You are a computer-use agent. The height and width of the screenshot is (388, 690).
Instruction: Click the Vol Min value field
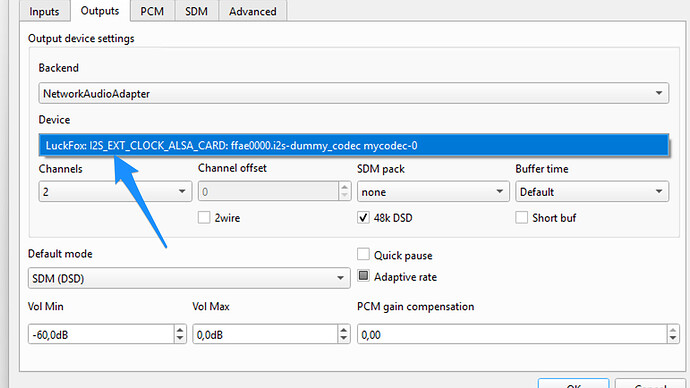[x=101, y=334]
